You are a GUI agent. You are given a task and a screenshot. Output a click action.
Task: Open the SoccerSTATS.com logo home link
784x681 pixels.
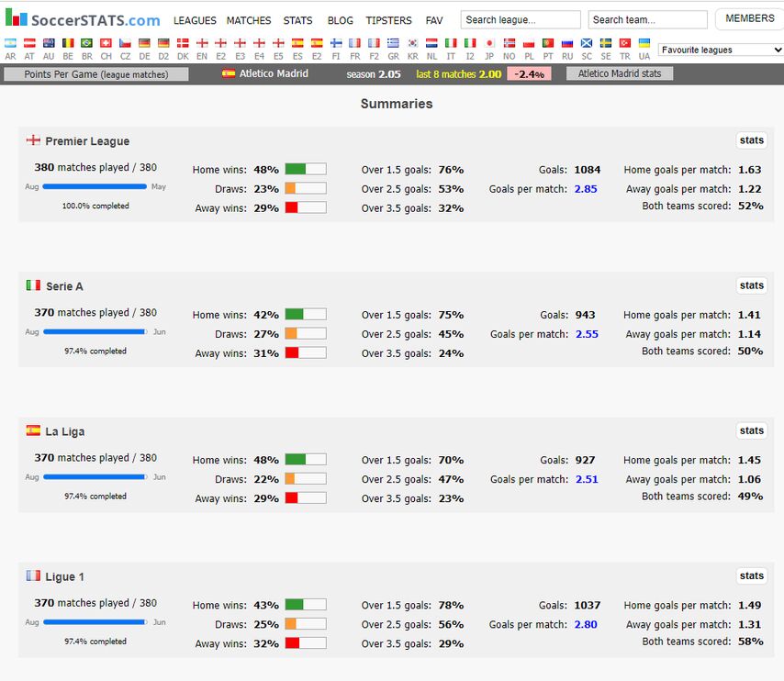pyautogui.click(x=83, y=19)
